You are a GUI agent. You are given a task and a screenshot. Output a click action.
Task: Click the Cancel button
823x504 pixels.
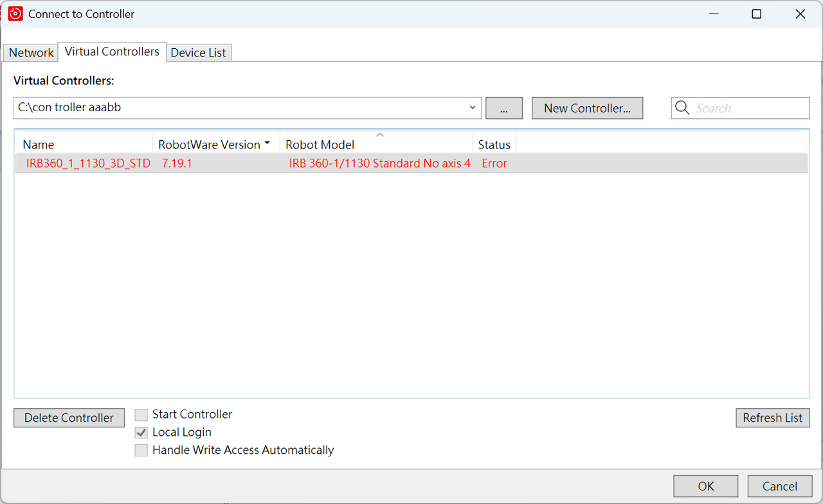pos(779,486)
